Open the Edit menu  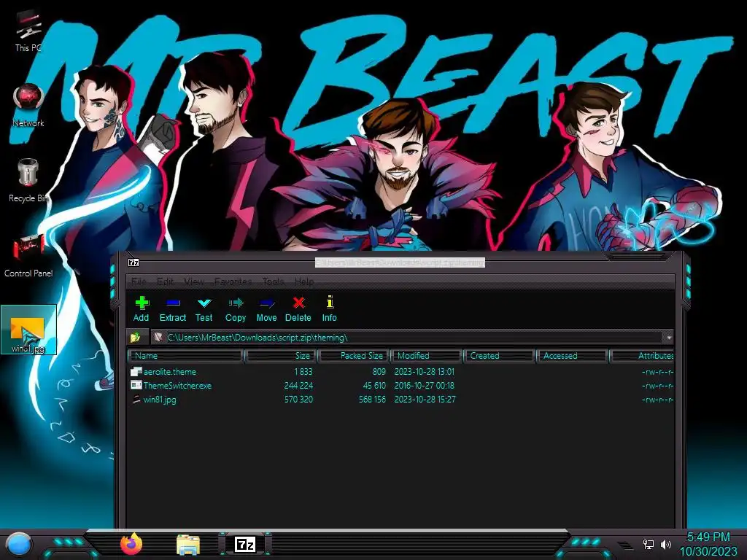click(165, 281)
